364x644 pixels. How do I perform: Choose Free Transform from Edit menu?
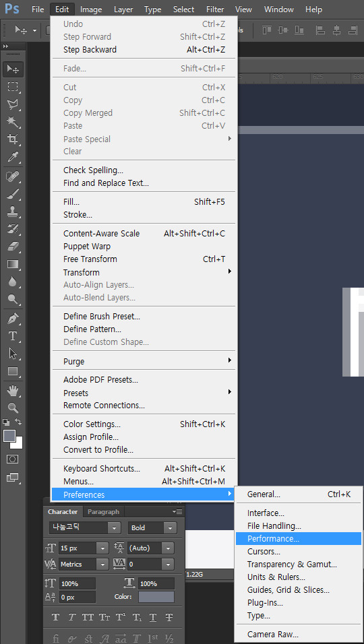click(144, 259)
